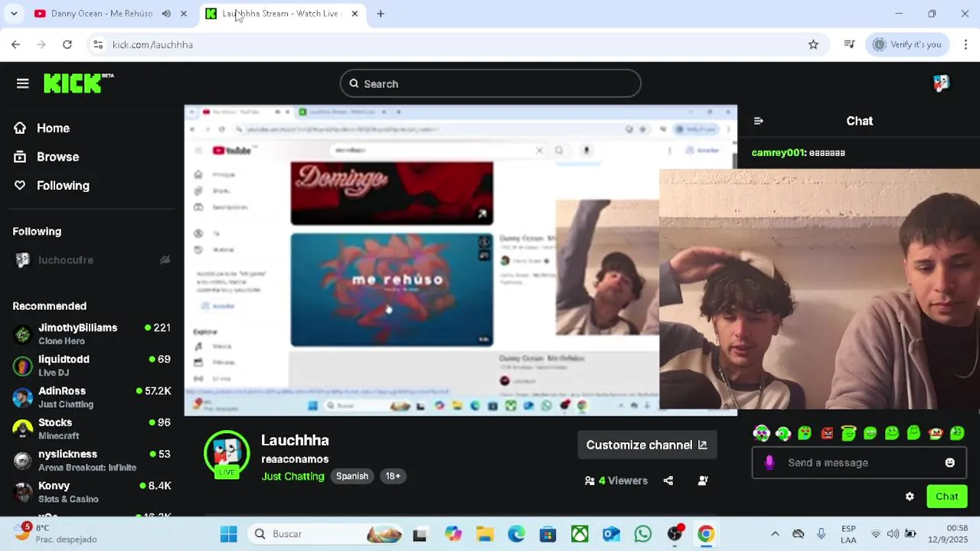The width and height of the screenshot is (980, 551).
Task: Show hidden system tray icons
Action: pos(775,534)
